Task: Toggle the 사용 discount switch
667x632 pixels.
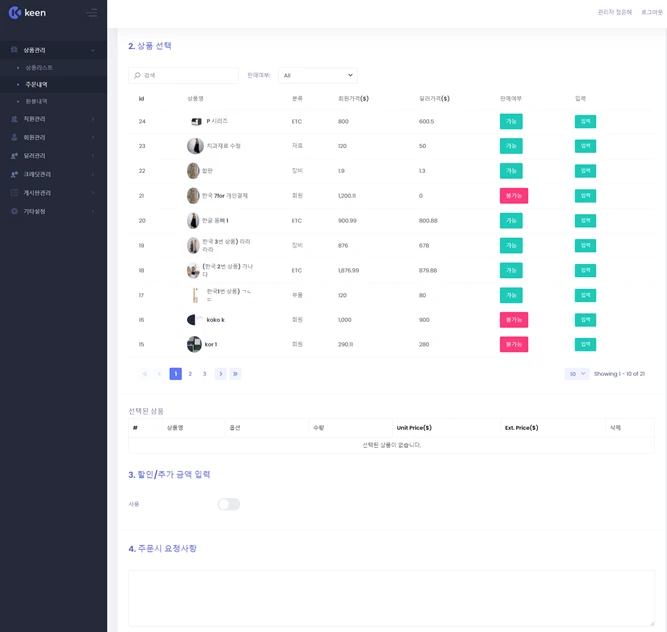Action: 229,504
